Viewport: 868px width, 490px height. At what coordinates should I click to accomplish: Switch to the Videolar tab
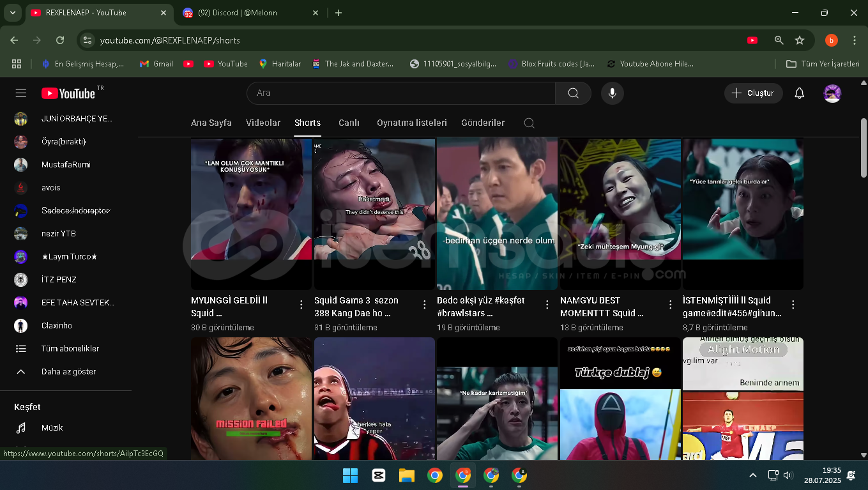(263, 123)
